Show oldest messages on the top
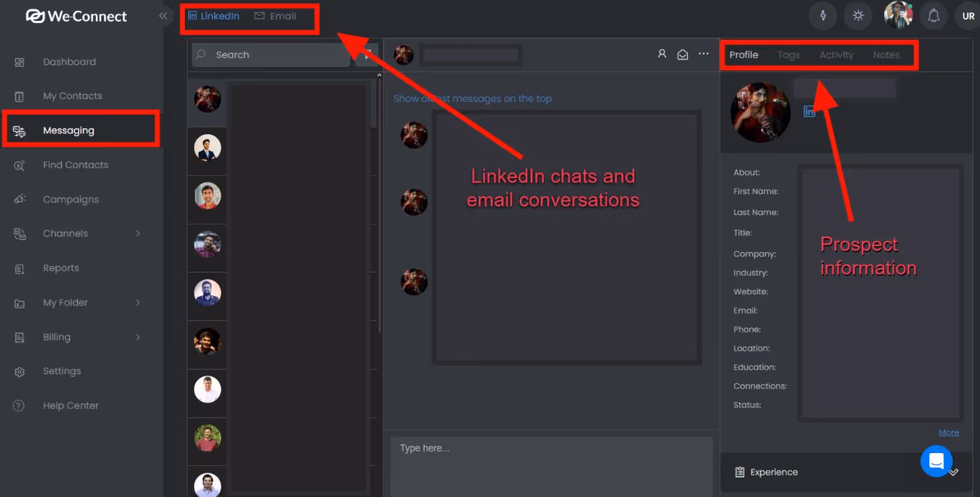The height and width of the screenshot is (497, 980). point(473,98)
